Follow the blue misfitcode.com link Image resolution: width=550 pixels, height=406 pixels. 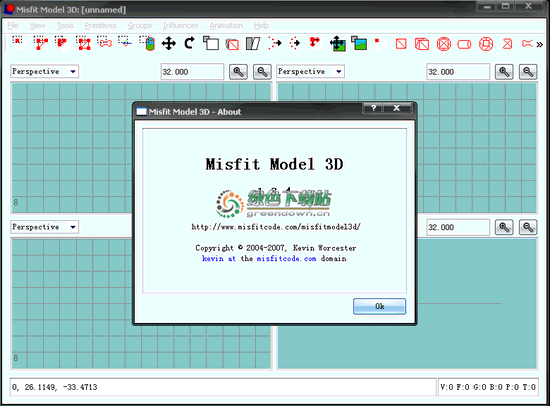[x=286, y=259]
